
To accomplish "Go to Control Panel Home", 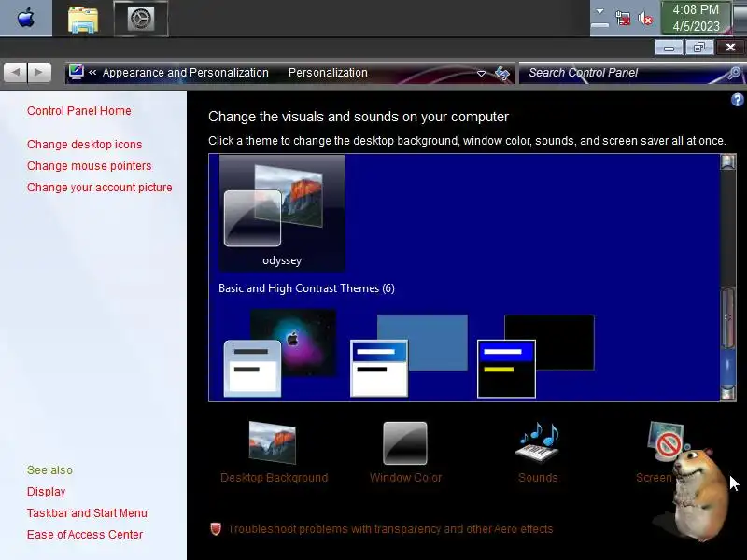I will pos(79,111).
